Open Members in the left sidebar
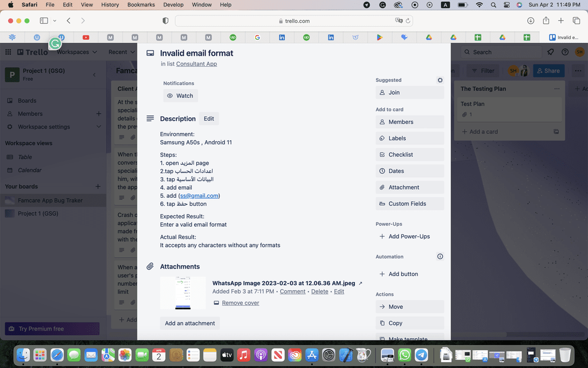 click(x=30, y=114)
